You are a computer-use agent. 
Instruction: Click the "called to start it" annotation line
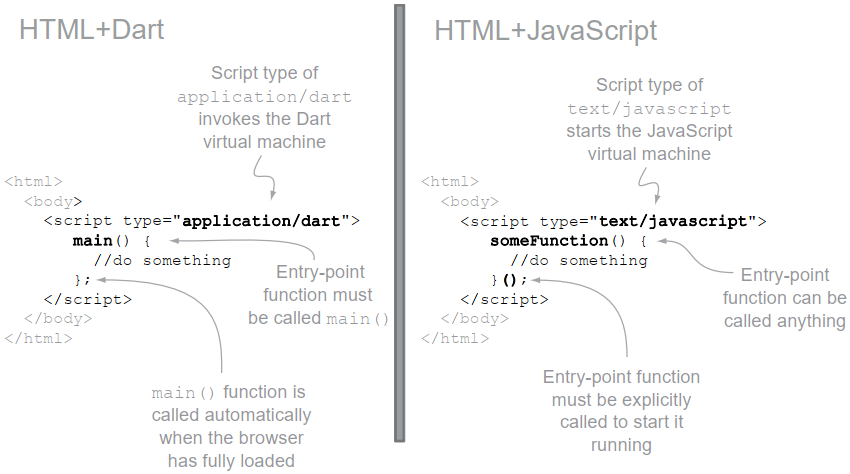coord(621,422)
